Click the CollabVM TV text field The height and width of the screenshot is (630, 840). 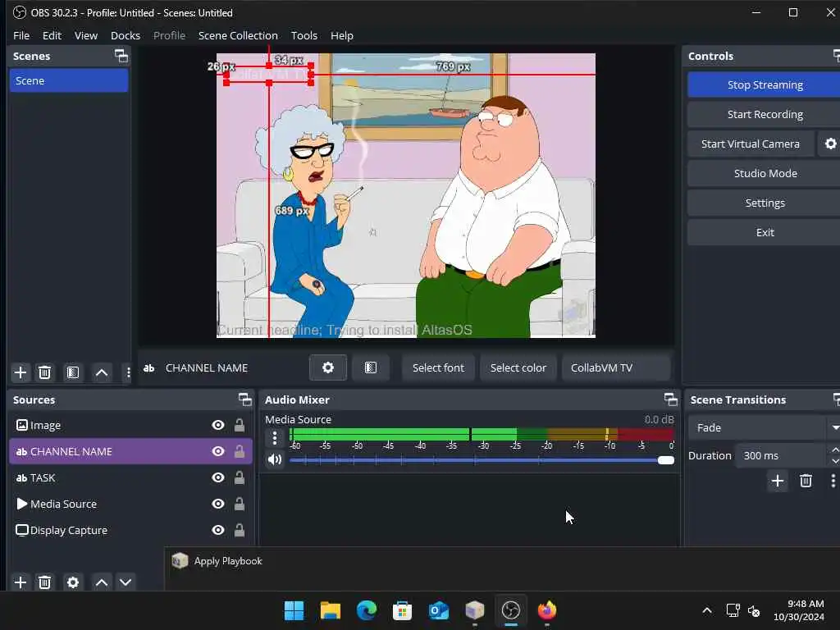(x=616, y=367)
